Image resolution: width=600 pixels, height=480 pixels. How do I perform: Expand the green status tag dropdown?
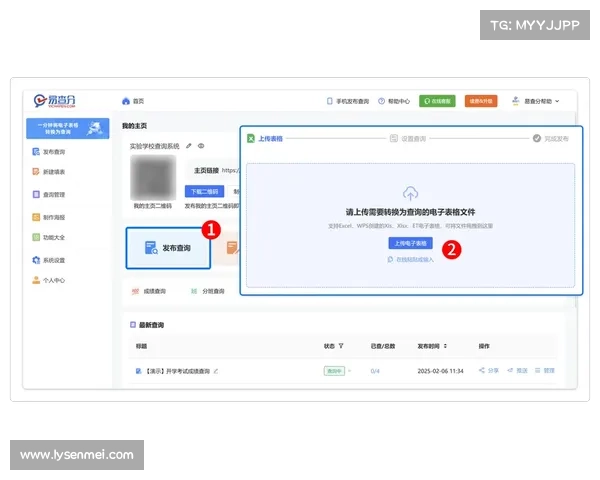[x=349, y=371]
